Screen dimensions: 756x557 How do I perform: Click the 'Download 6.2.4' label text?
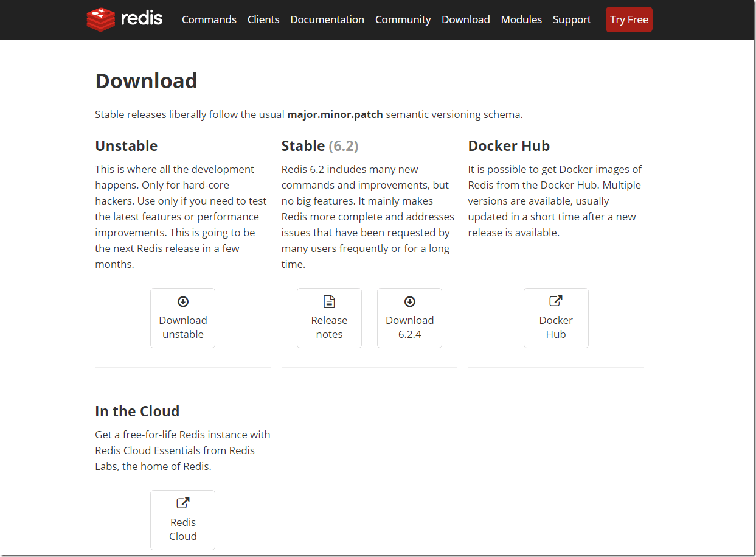tap(410, 327)
